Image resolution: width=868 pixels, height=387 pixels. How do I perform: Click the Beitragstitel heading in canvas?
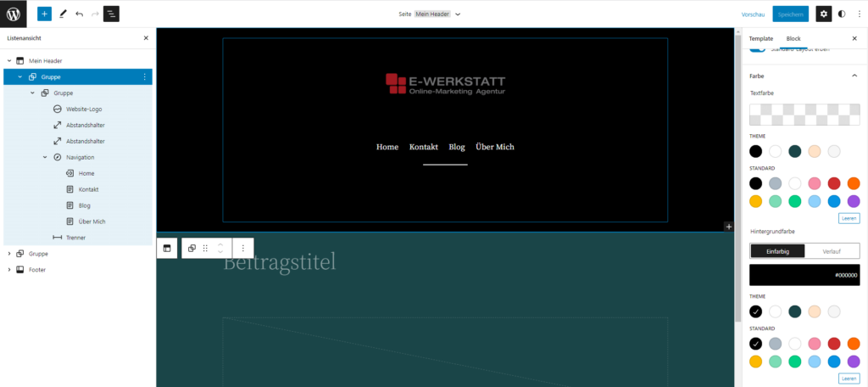280,263
